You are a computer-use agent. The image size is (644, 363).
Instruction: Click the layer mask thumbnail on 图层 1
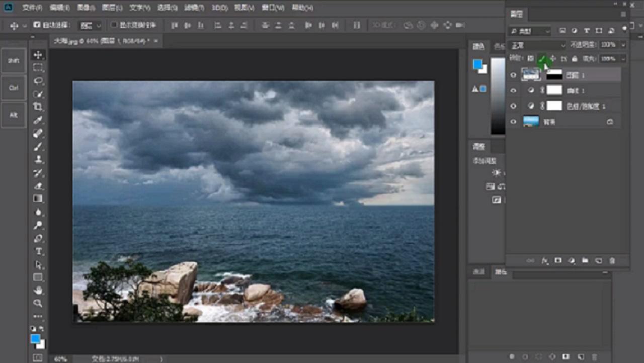click(x=554, y=75)
